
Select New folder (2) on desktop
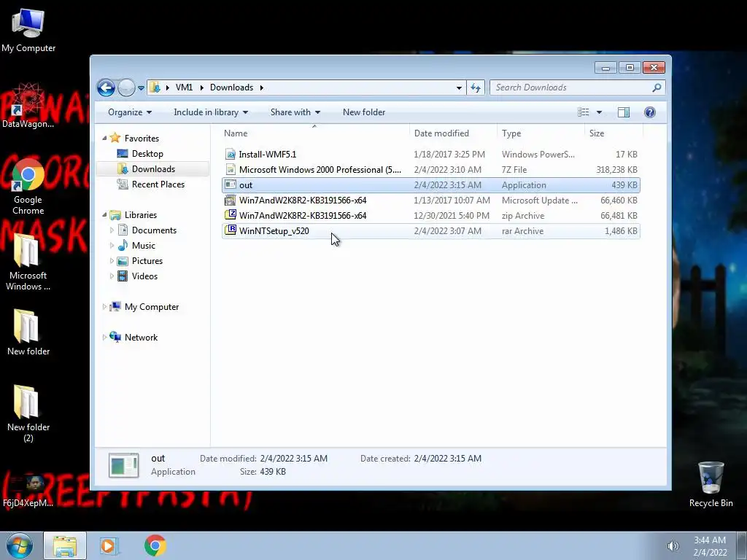pyautogui.click(x=28, y=413)
